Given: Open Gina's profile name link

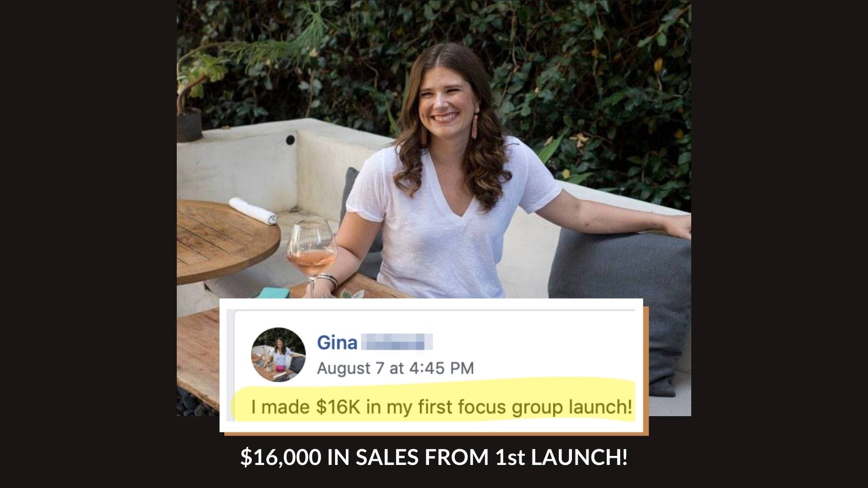Looking at the screenshot, I should tap(337, 343).
